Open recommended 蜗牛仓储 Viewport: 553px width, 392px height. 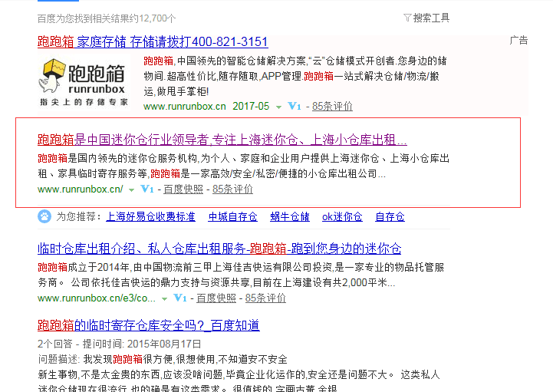click(290, 216)
